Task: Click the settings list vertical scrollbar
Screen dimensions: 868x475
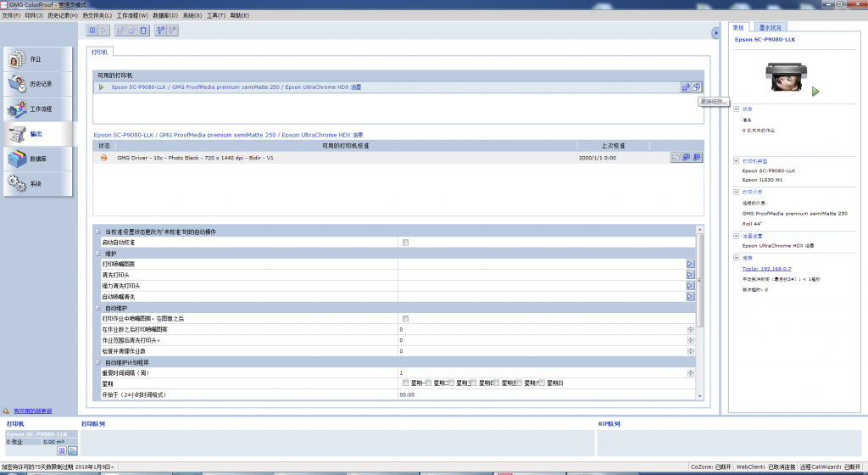Action: (699, 313)
